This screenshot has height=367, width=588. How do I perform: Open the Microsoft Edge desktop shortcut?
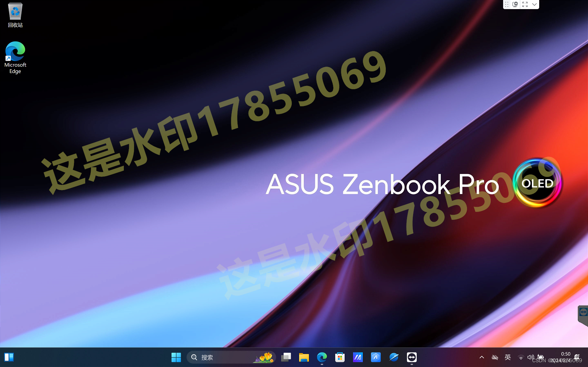coord(15,58)
